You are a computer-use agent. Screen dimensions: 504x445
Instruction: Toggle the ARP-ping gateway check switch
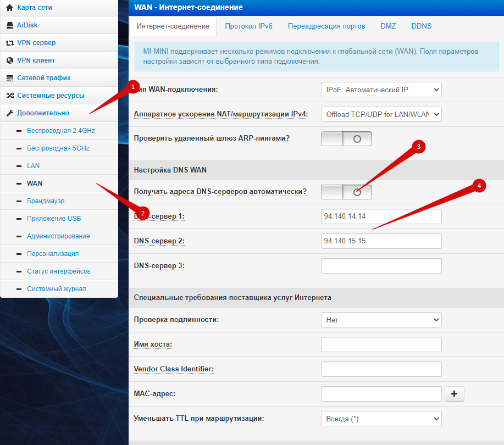pyautogui.click(x=346, y=139)
